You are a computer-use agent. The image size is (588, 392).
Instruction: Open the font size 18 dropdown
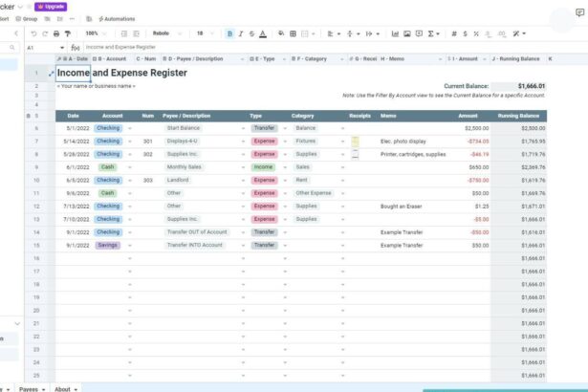205,33
